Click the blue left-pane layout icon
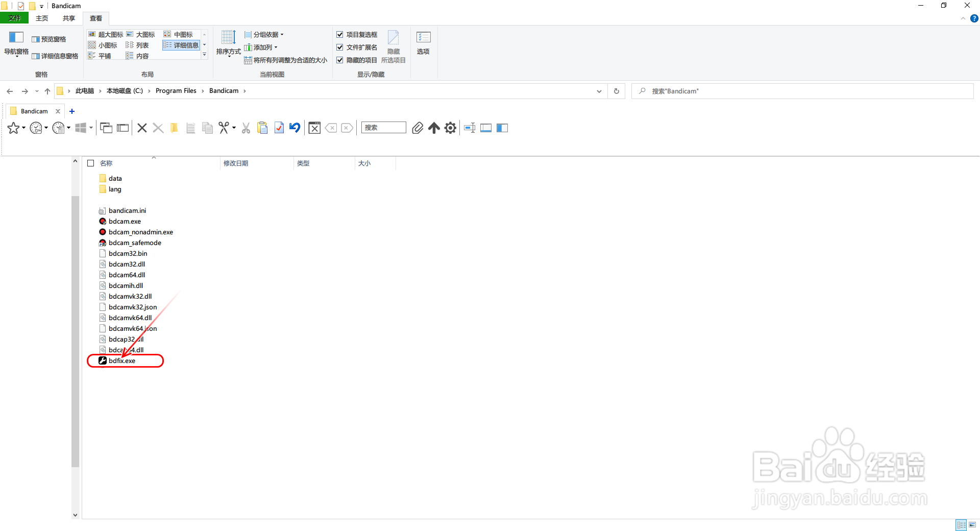The width and height of the screenshot is (980, 531). click(x=502, y=128)
